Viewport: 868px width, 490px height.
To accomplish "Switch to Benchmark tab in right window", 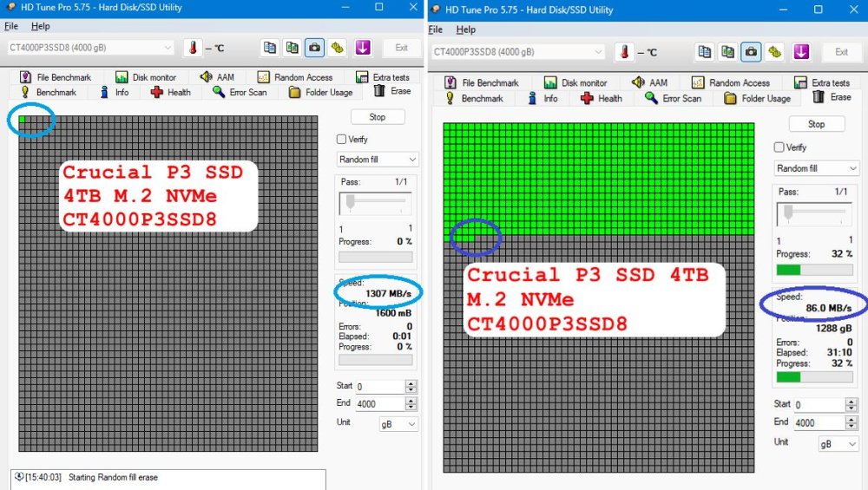I will click(475, 98).
